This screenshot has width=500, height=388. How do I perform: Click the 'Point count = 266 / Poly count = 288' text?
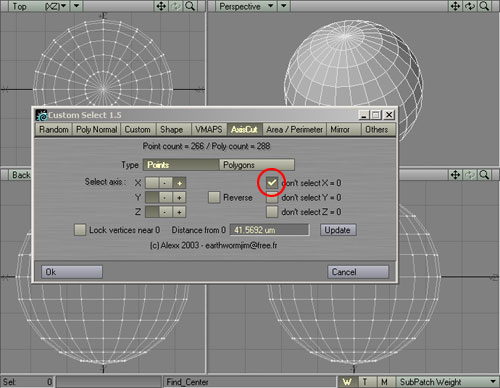[206, 146]
